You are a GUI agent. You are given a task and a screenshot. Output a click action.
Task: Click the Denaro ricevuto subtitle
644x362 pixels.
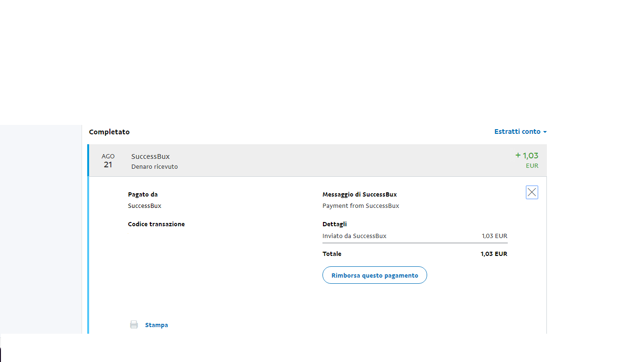(155, 167)
